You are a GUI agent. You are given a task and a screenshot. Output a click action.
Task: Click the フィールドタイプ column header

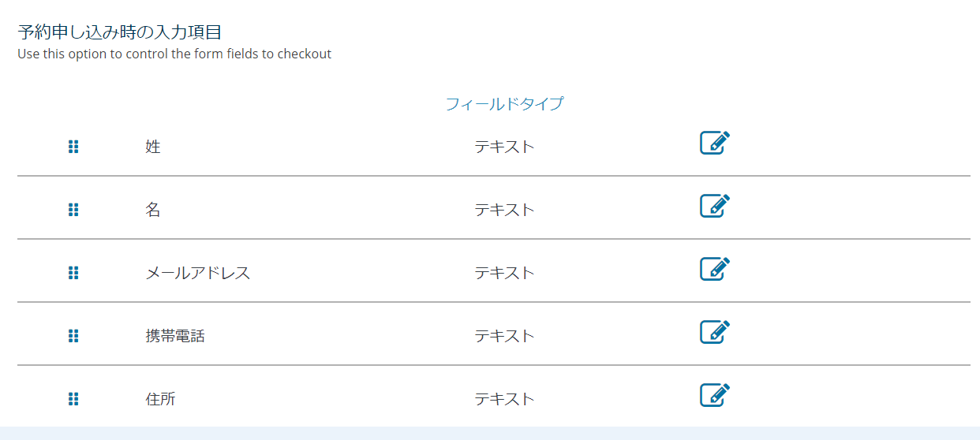point(504,103)
